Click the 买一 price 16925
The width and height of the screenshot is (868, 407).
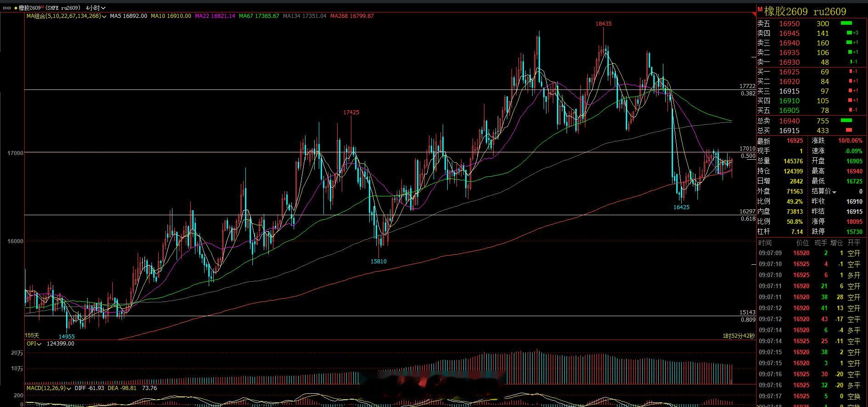tap(789, 72)
